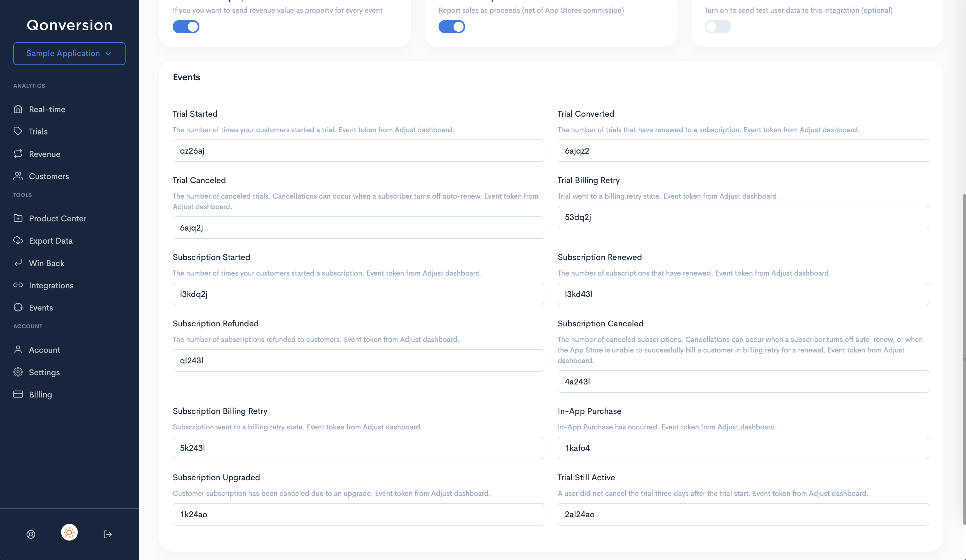
Task: Turn off report sales as proceeds toggle
Action: [x=452, y=27]
